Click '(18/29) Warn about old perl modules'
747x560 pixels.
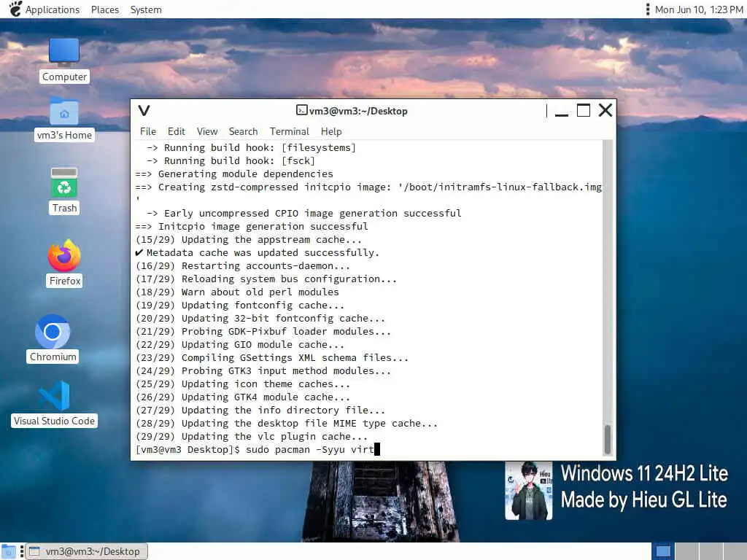pos(237,292)
